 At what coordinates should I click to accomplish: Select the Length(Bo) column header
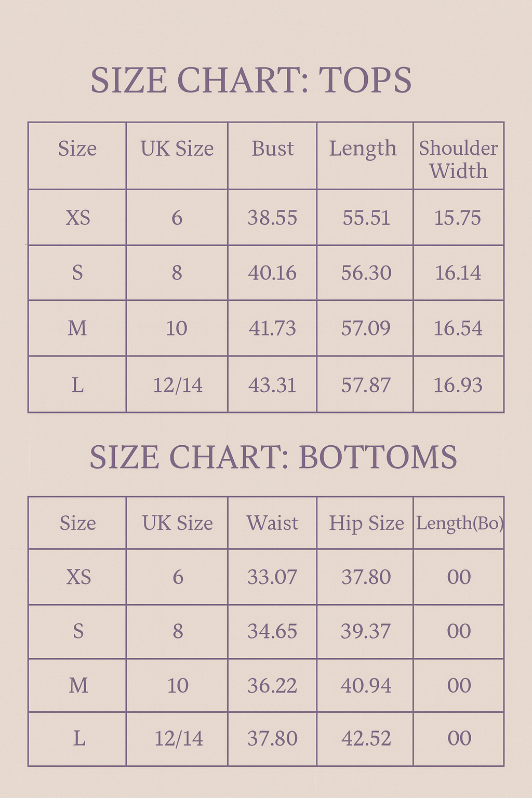click(x=459, y=523)
